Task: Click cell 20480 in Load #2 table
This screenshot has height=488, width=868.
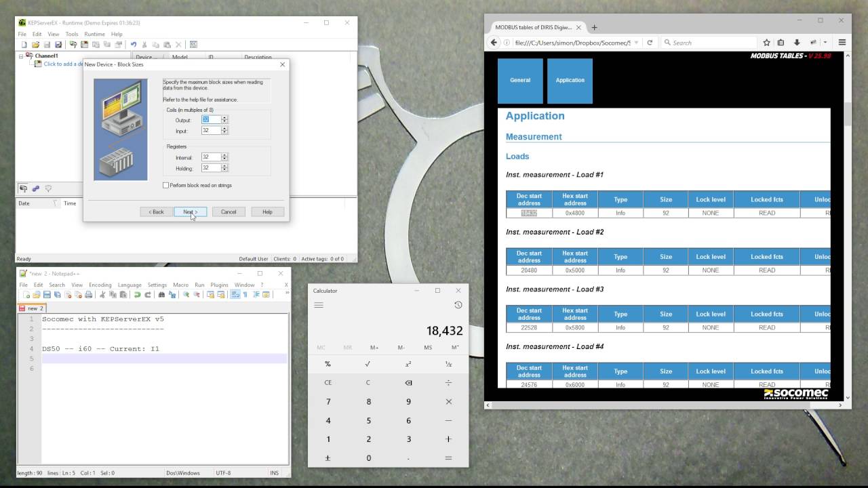Action: (x=529, y=270)
